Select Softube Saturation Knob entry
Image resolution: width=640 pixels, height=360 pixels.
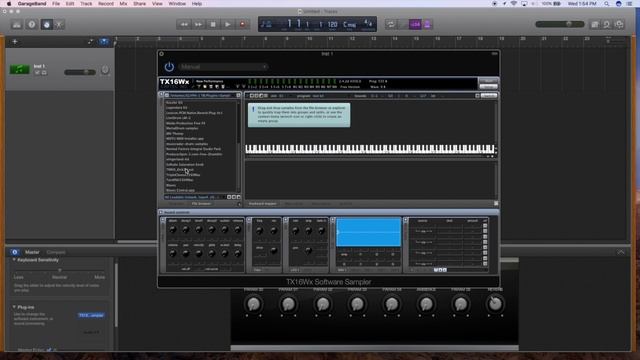(x=184, y=164)
